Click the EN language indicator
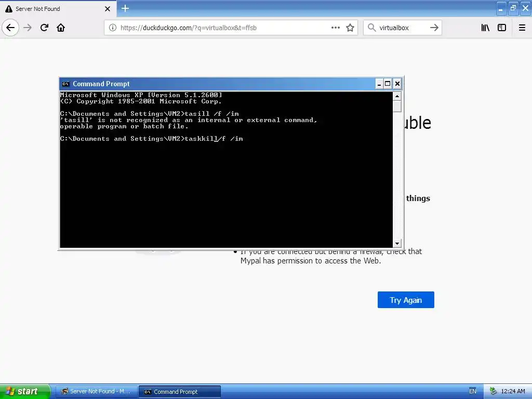 (x=473, y=391)
